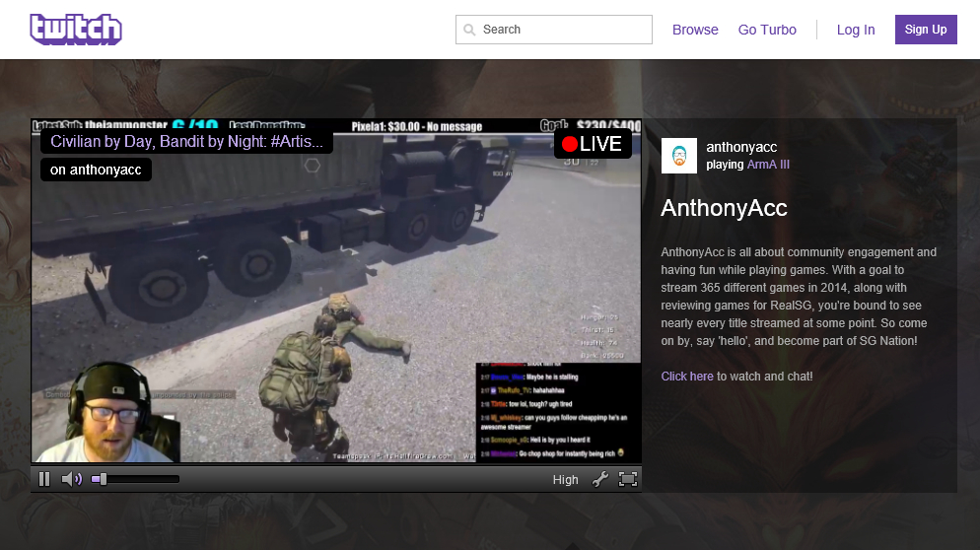980x550 pixels.
Task: Enter fullscreen mode on the player
Action: point(627,479)
